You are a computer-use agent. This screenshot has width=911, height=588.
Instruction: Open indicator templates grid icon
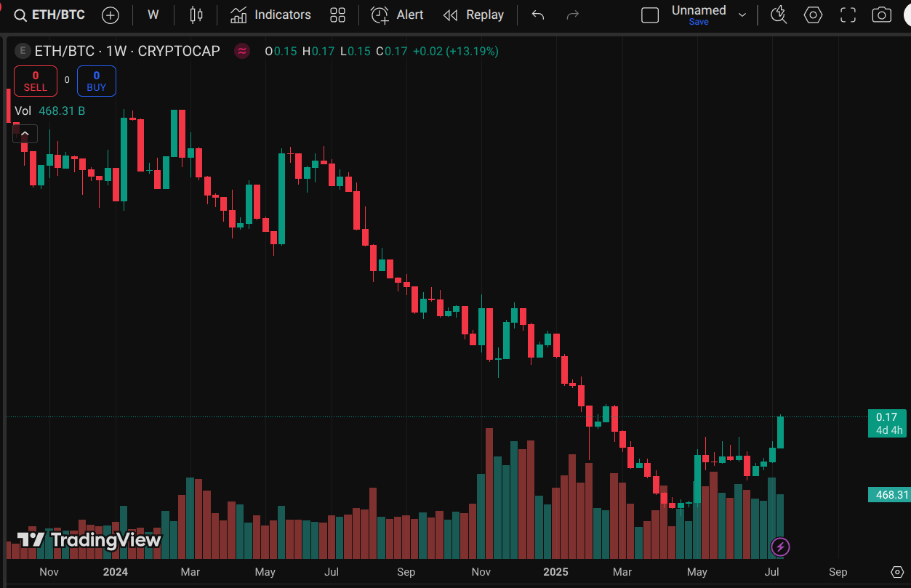(x=337, y=15)
